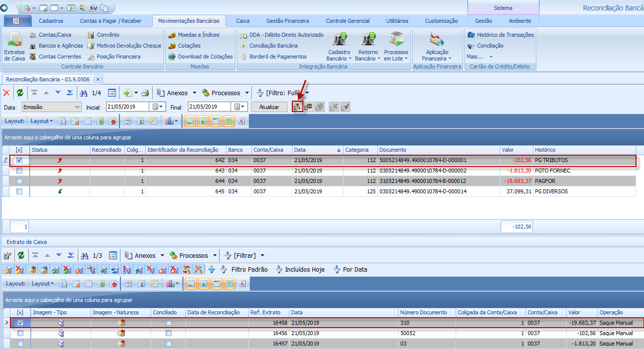Switch to Controle Gerencial tab
Image resolution: width=644 pixels, height=349 pixels.
tap(348, 21)
